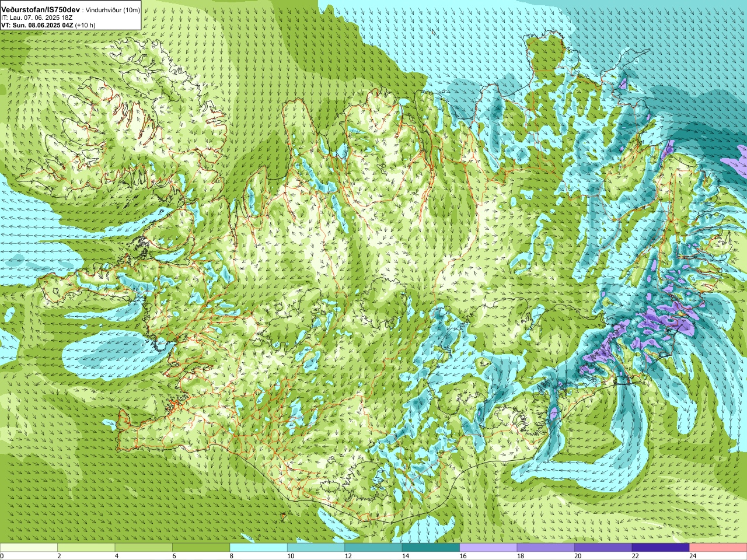
Task: Click the legend scale label '6'
Action: point(174,556)
